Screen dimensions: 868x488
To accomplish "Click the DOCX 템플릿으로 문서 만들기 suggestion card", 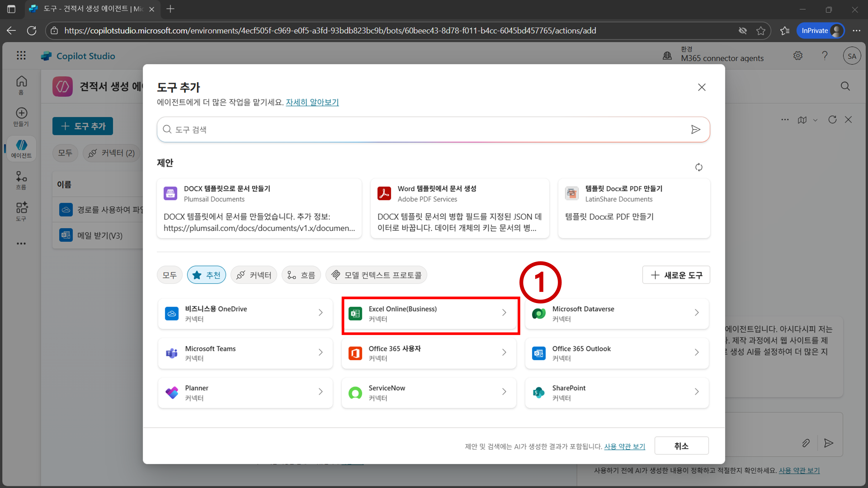I will tap(259, 208).
